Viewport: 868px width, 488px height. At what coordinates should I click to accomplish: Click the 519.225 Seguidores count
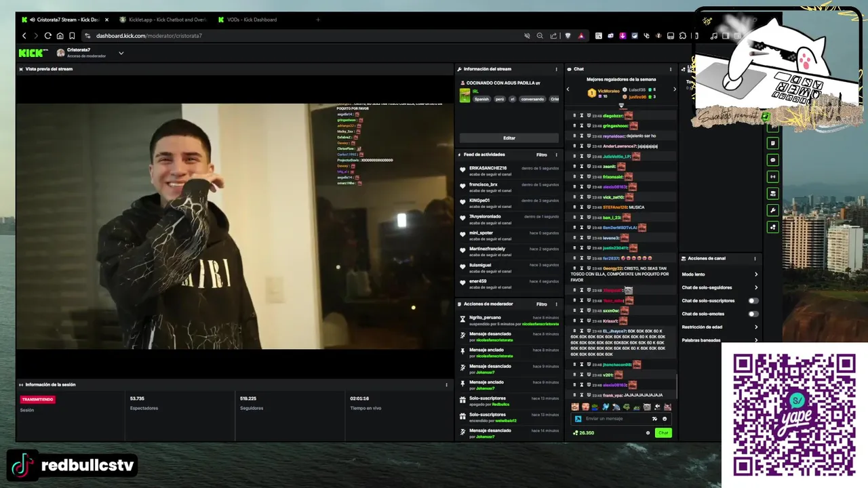click(x=248, y=399)
